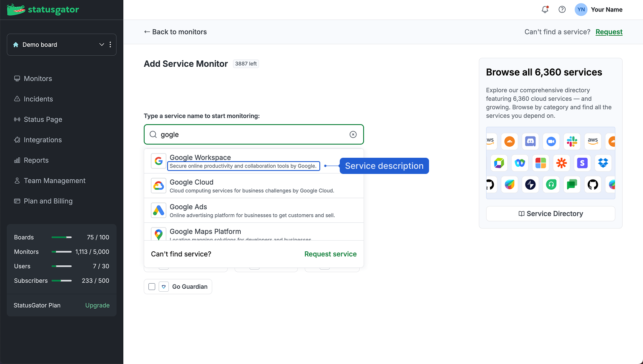This screenshot has width=643, height=364.
Task: Click the Request link at top right
Action: coord(609,32)
